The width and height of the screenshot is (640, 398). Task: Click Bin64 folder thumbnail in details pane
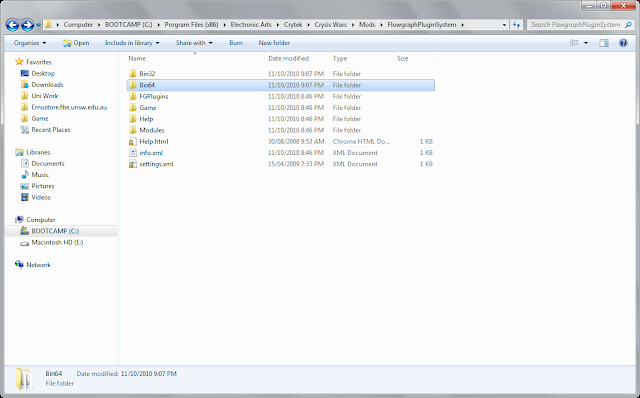point(24,379)
